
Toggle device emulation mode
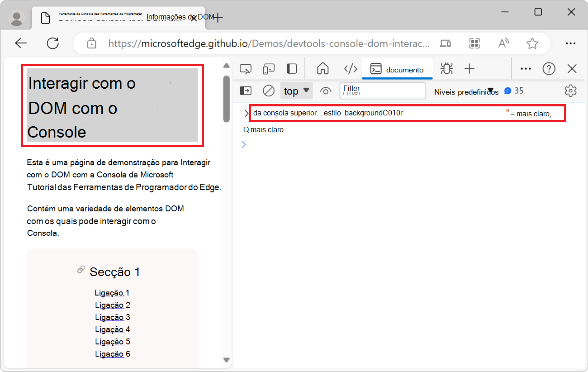pyautogui.click(x=269, y=68)
